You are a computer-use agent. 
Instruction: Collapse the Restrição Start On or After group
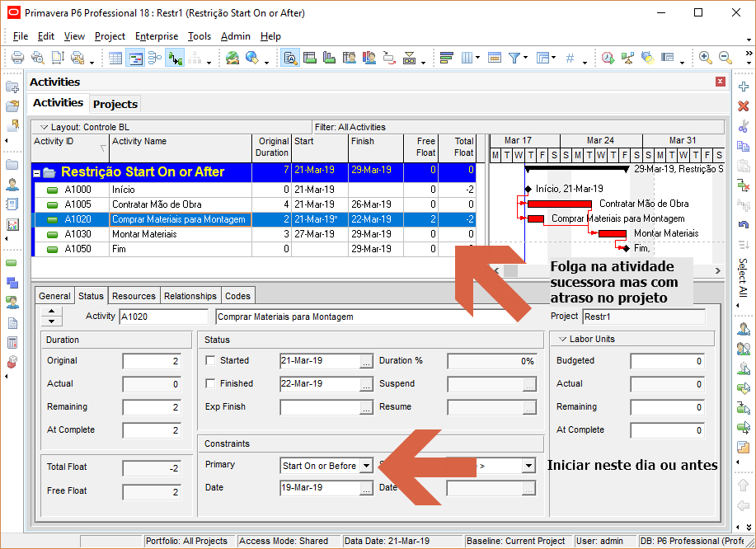[37, 172]
